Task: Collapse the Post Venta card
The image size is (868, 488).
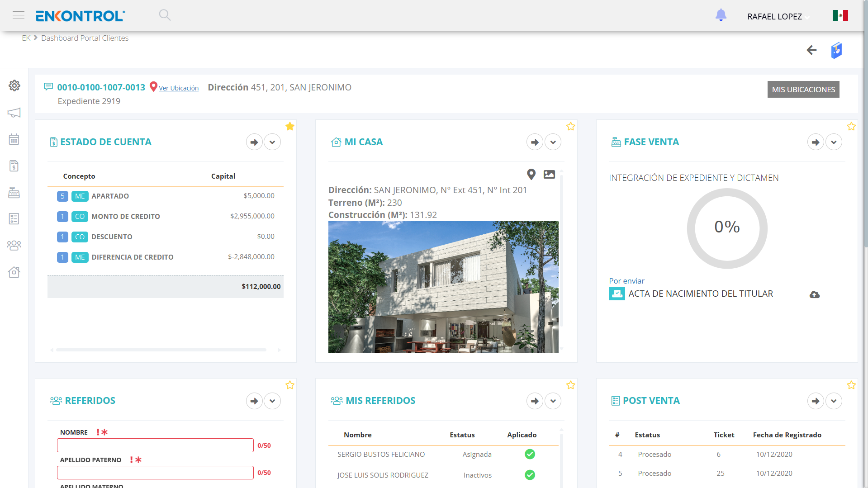Action: [x=834, y=401]
